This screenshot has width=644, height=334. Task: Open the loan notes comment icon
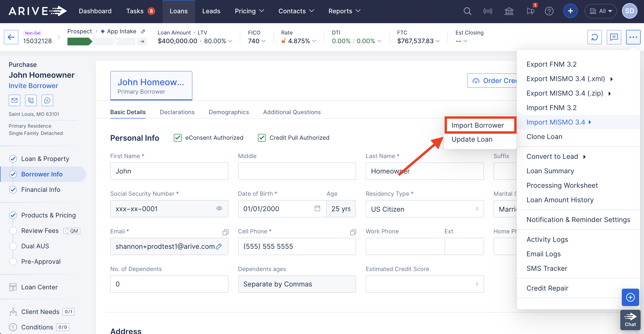614,37
